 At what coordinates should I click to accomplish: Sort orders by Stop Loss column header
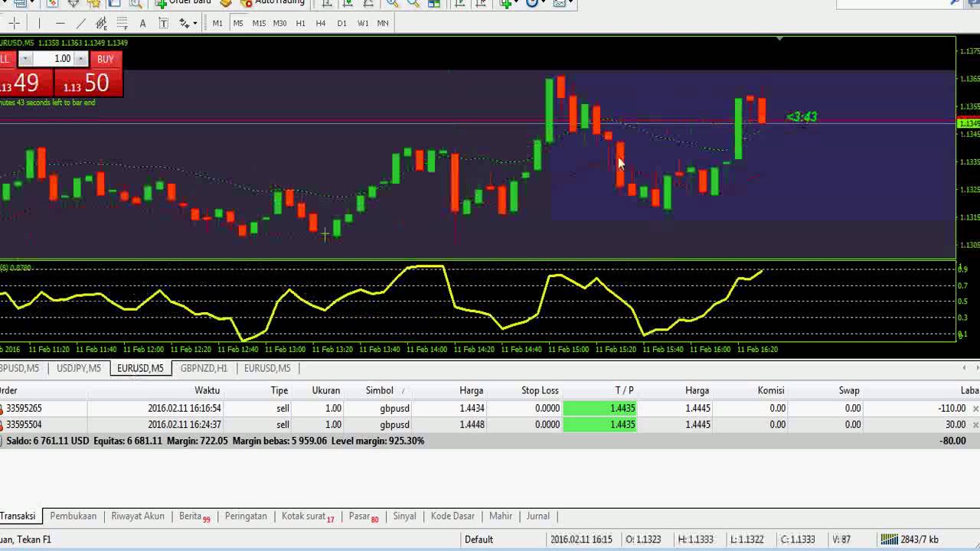pyautogui.click(x=540, y=390)
